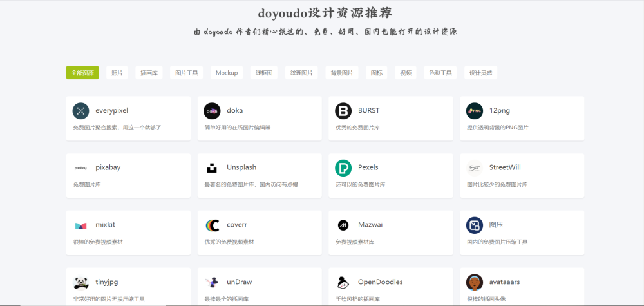Screen dimensions: 644x306
Task: Click the StreetWill logo icon
Action: coord(475,168)
